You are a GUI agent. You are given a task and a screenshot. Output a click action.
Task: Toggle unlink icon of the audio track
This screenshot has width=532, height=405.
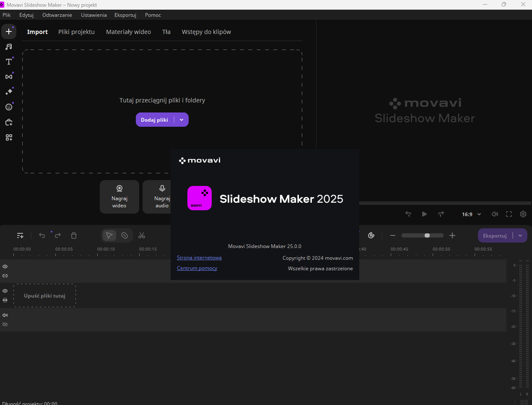[5, 324]
